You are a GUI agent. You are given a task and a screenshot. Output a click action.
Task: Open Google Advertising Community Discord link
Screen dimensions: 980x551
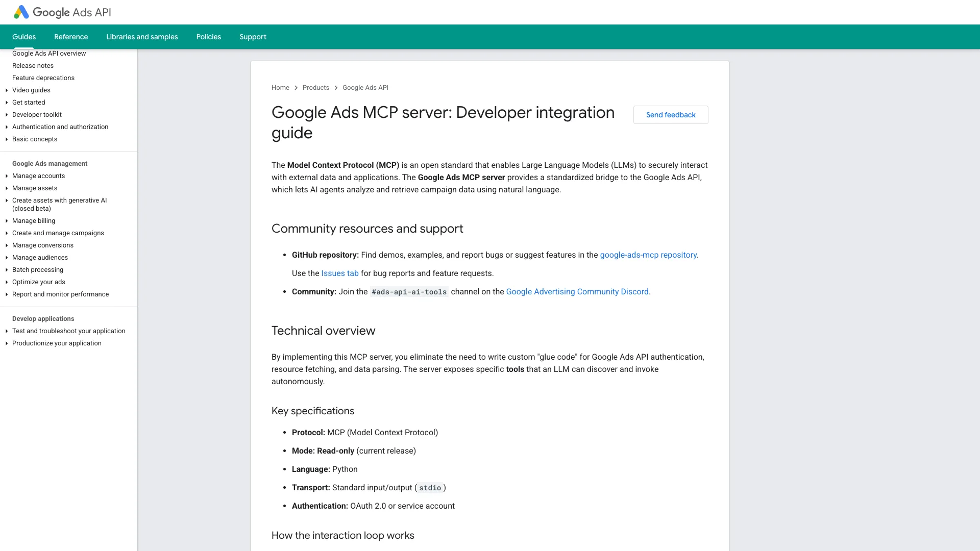[x=577, y=292]
